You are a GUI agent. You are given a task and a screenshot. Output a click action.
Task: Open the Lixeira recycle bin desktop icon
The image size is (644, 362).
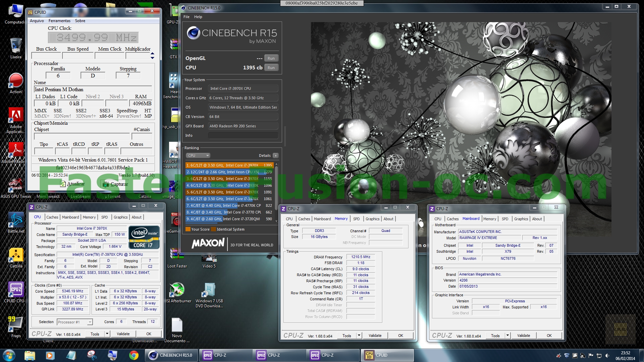[x=16, y=48]
